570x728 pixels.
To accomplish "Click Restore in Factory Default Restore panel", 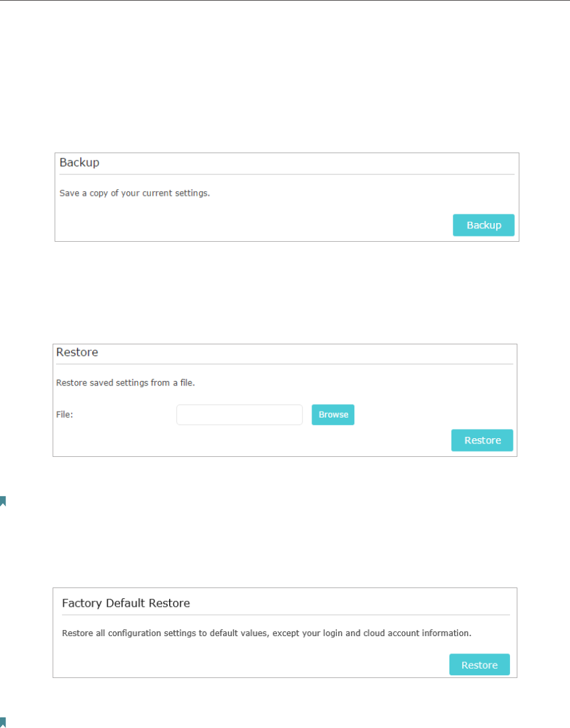I will pos(479,665).
